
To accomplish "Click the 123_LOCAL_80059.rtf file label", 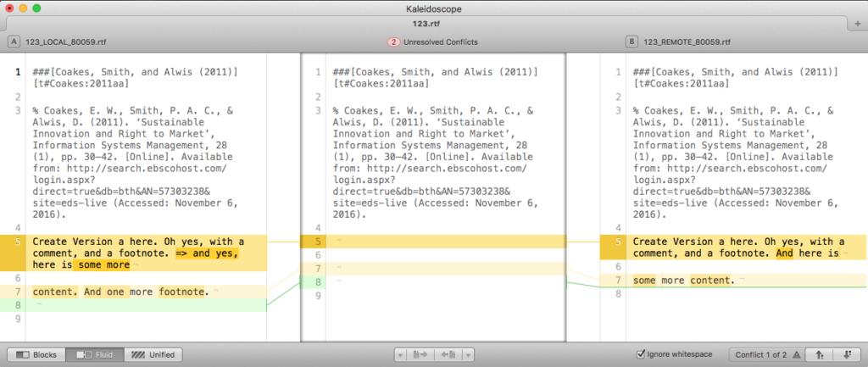I will [67, 42].
